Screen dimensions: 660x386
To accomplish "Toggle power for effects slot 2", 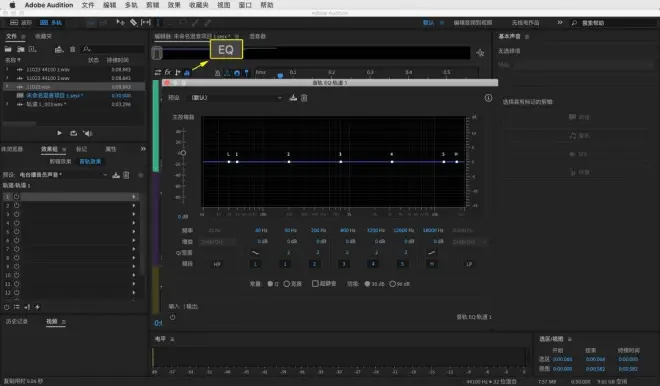I will tap(16, 205).
